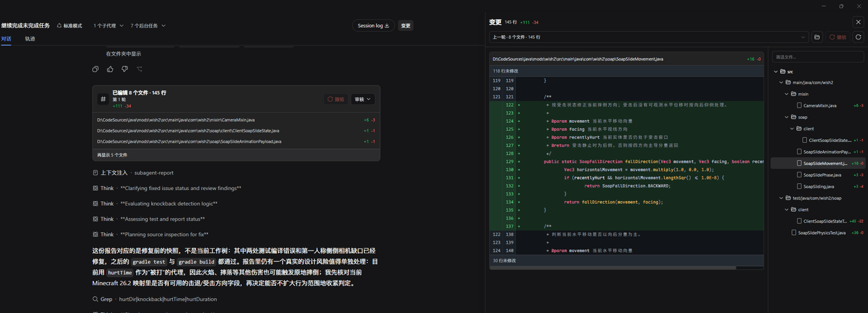Click the hash icon on edited-files card
868x313 pixels.
point(103,99)
